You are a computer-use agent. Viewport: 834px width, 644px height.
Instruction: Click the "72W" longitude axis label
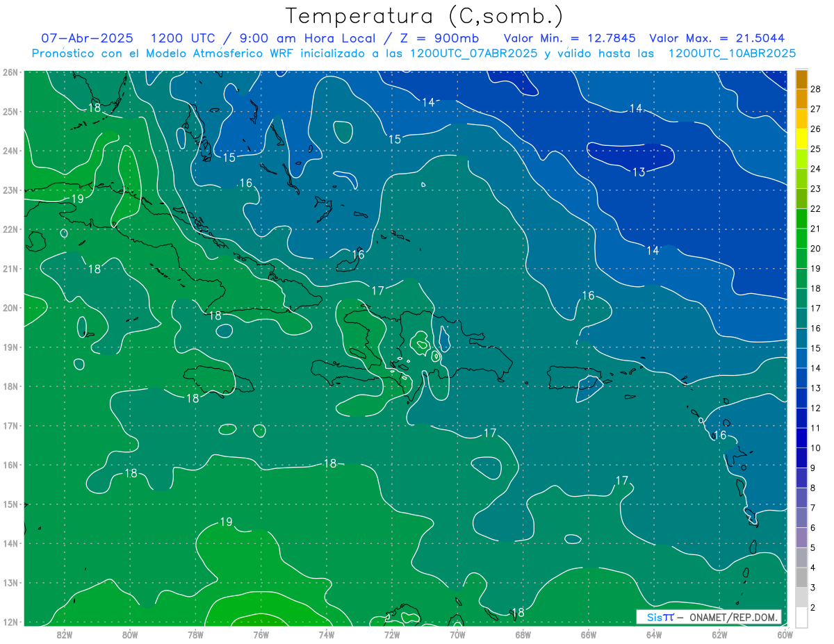coord(392,634)
